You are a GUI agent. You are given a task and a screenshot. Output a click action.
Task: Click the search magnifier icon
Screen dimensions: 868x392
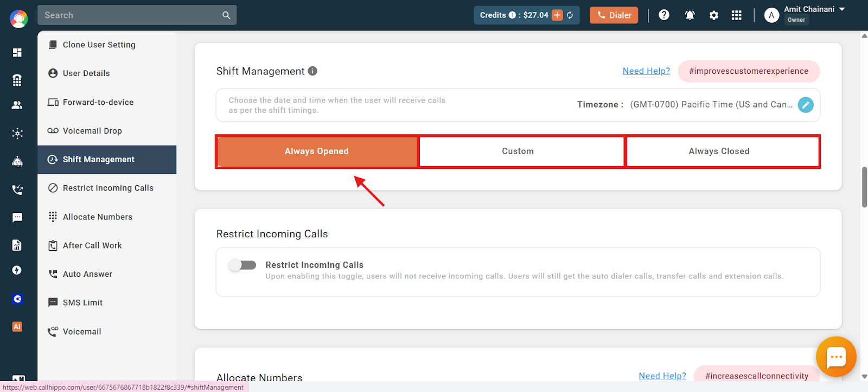pos(226,15)
